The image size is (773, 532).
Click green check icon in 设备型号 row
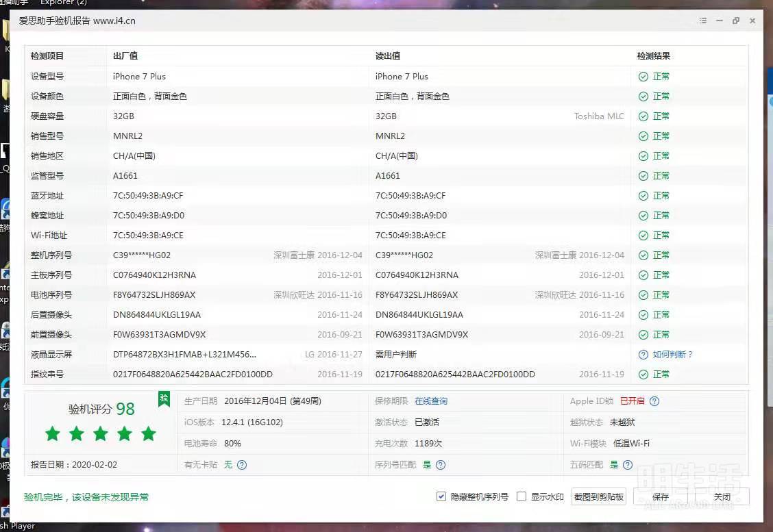[x=643, y=77]
